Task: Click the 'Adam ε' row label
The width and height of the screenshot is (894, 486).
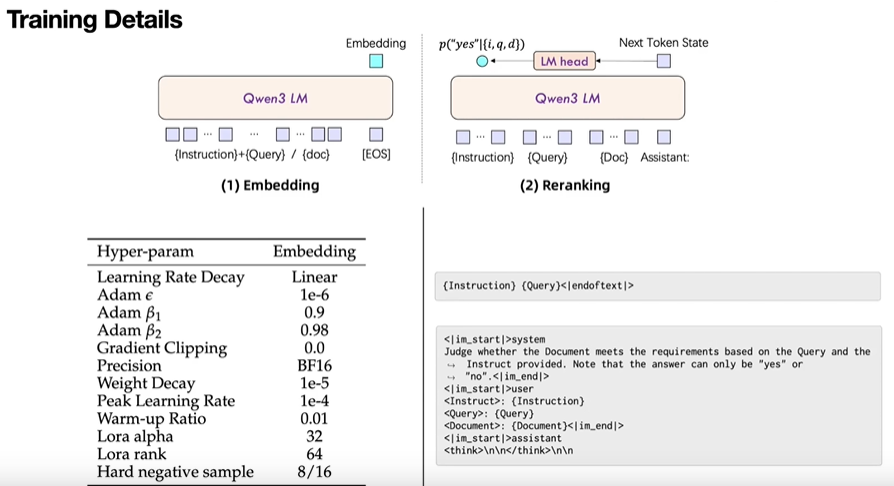Action: tap(125, 295)
